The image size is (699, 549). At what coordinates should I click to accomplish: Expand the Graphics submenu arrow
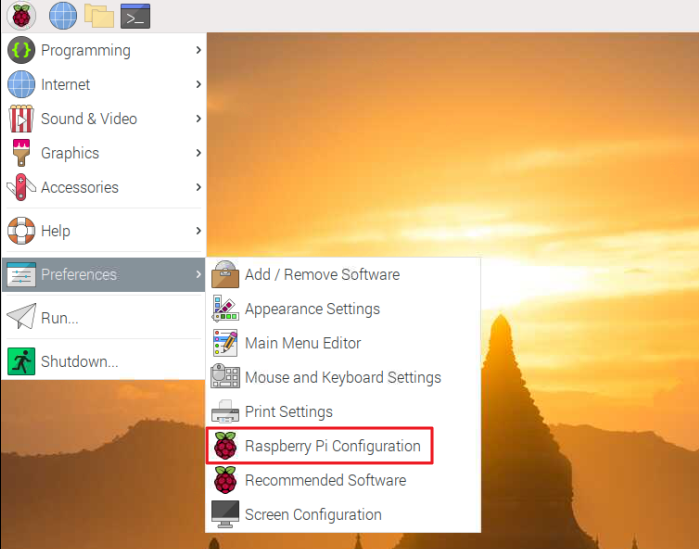point(199,153)
